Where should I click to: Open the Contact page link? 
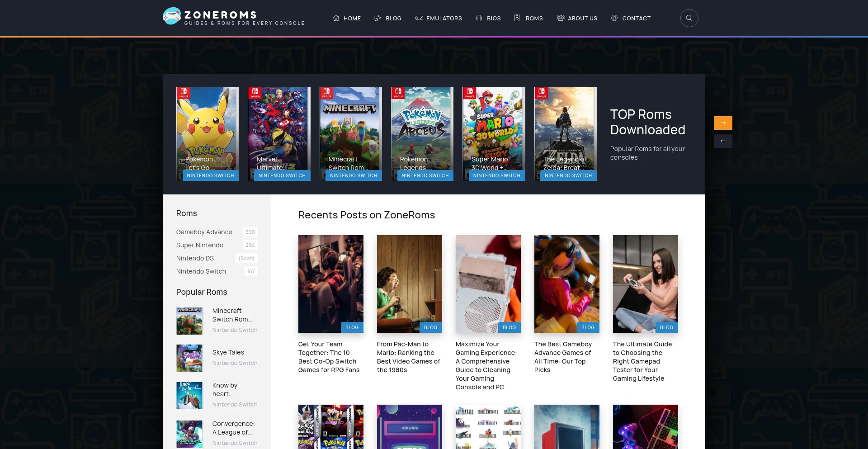pos(631,19)
